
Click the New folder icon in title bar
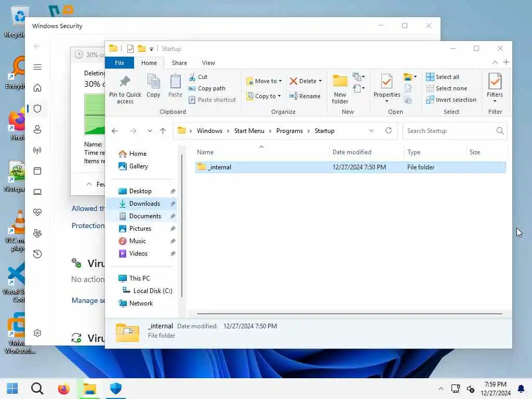point(141,49)
